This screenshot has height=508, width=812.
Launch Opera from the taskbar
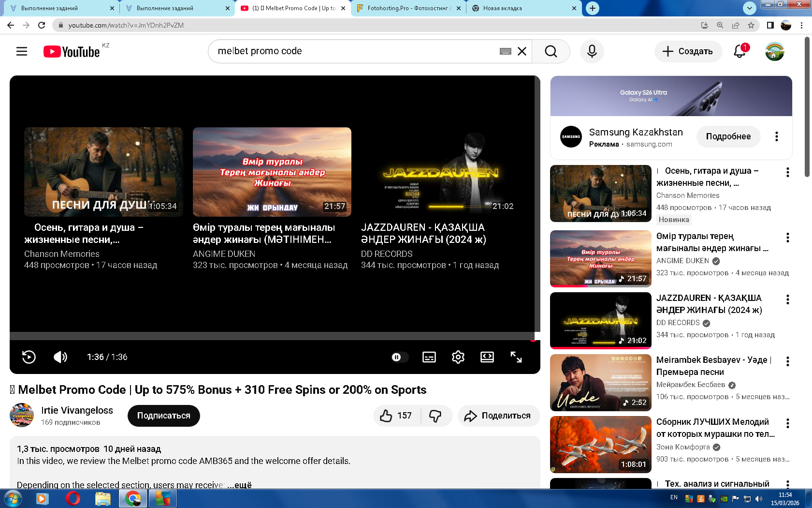tap(72, 498)
